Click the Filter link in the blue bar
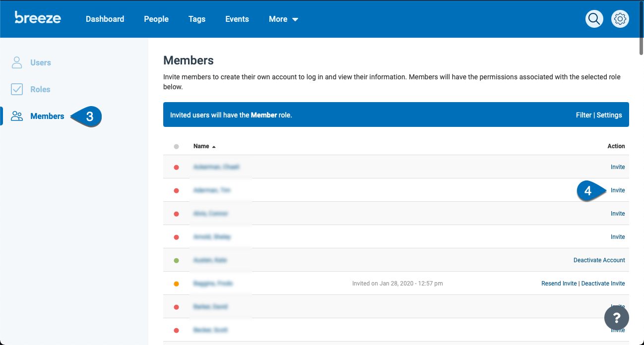Image resolution: width=644 pixels, height=345 pixels. click(x=583, y=115)
